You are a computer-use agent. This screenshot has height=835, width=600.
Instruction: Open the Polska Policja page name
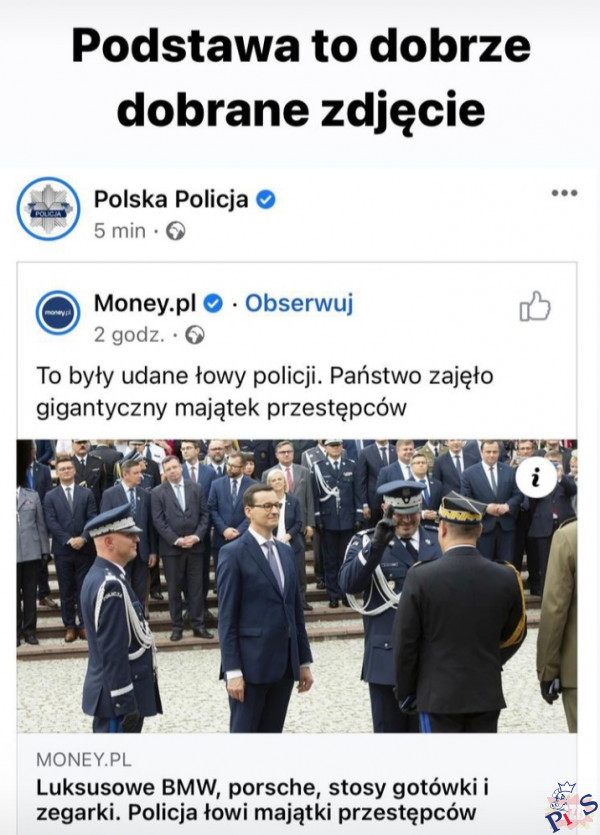coord(171,200)
